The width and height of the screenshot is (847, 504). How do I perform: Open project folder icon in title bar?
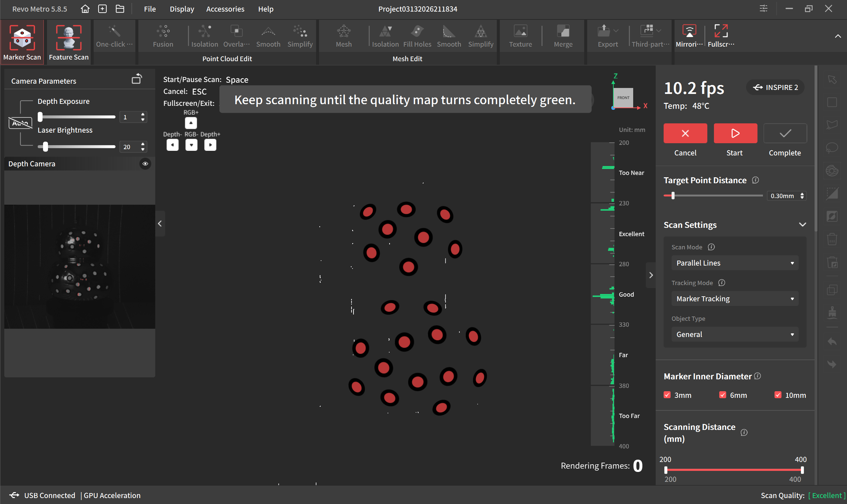(x=120, y=9)
